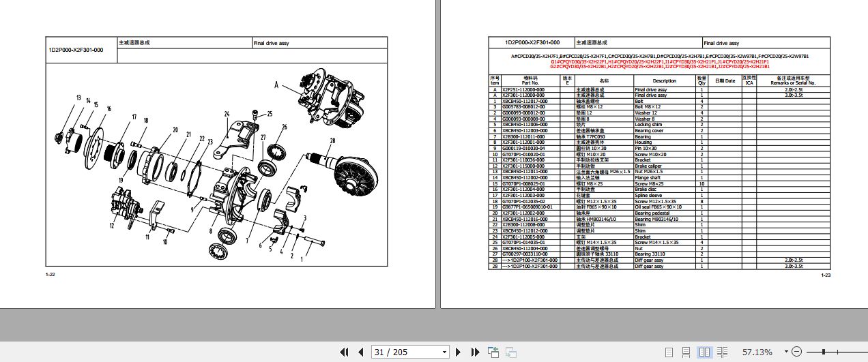Click the red model line starting G1#CPQYD30/35
This screenshot has height=362, width=868.
pos(660,61)
